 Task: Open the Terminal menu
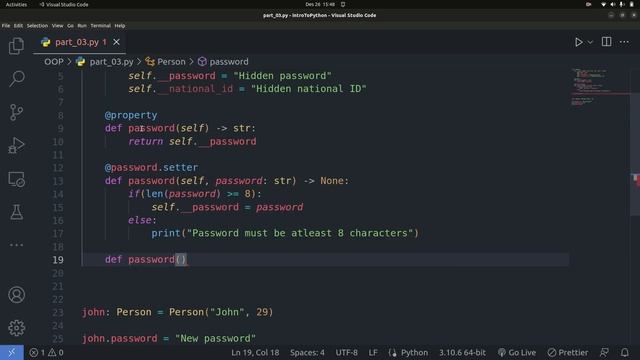pyautogui.click(x=100, y=26)
